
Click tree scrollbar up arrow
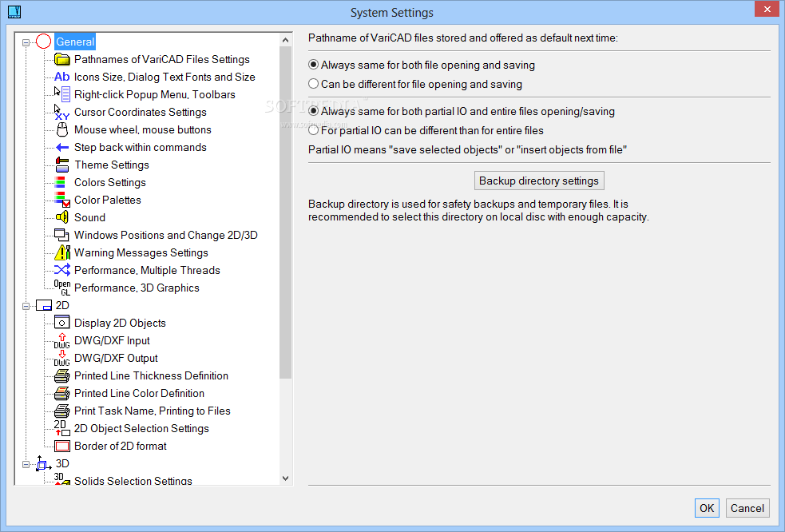(x=285, y=40)
